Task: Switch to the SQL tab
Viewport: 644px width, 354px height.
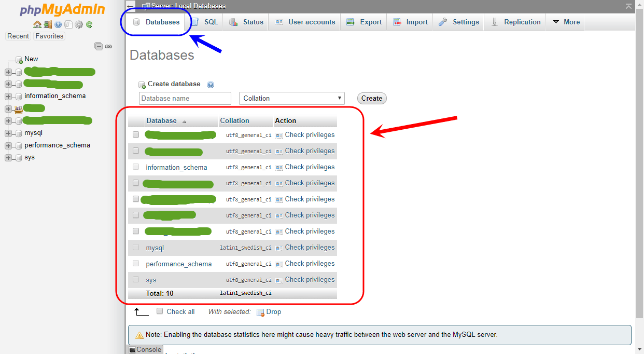Action: pos(204,22)
